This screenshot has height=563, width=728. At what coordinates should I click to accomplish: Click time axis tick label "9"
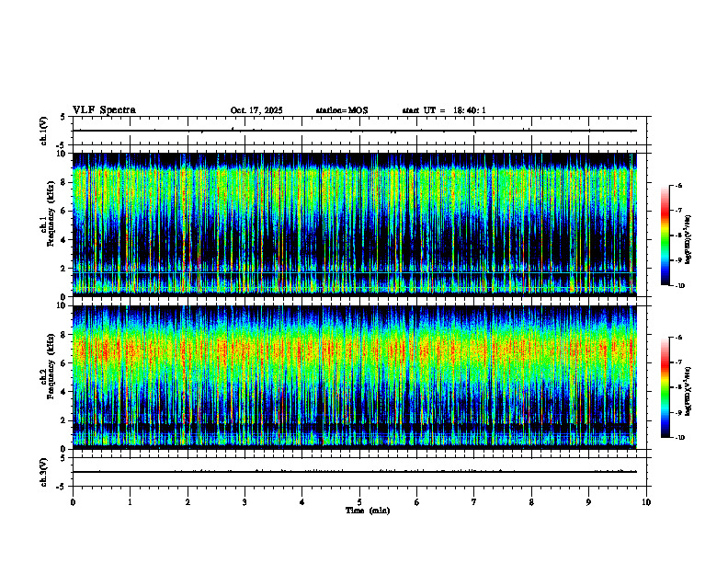coord(589,502)
